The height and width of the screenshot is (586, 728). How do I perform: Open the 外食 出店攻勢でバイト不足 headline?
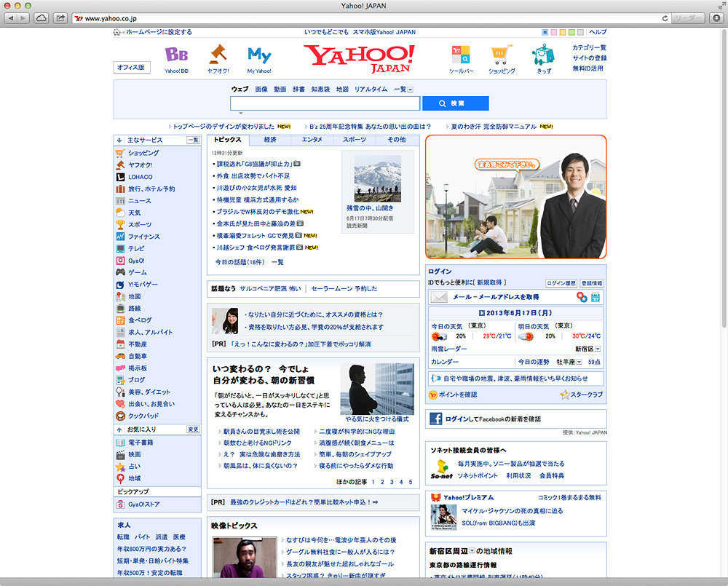pos(253,176)
